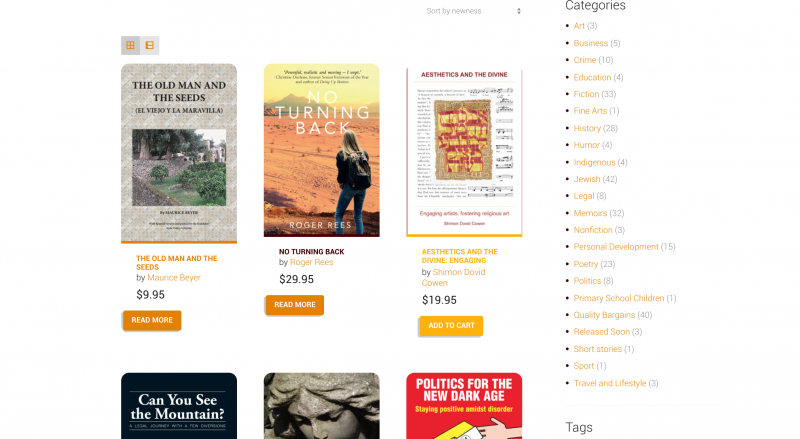The height and width of the screenshot is (439, 800).
Task: Add Aesthetics and the Divine to cart
Action: point(452,326)
